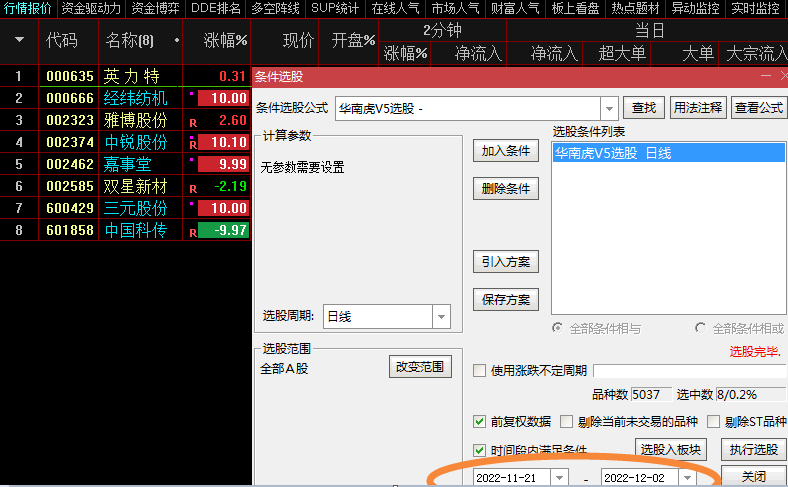The width and height of the screenshot is (788, 487).
Task: Select stock 雅博股份 in the list
Action: pos(135,120)
